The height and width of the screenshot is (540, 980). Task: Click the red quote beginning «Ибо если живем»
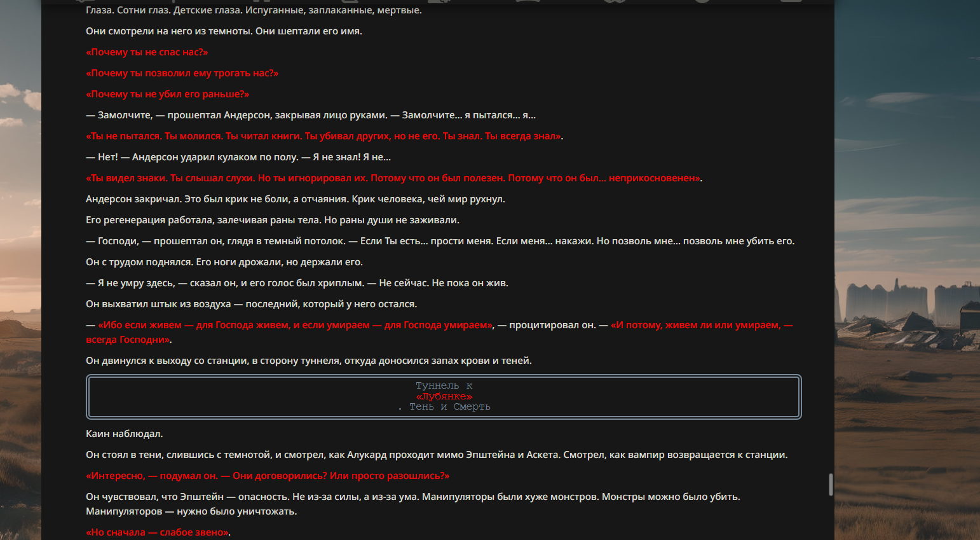tap(296, 325)
